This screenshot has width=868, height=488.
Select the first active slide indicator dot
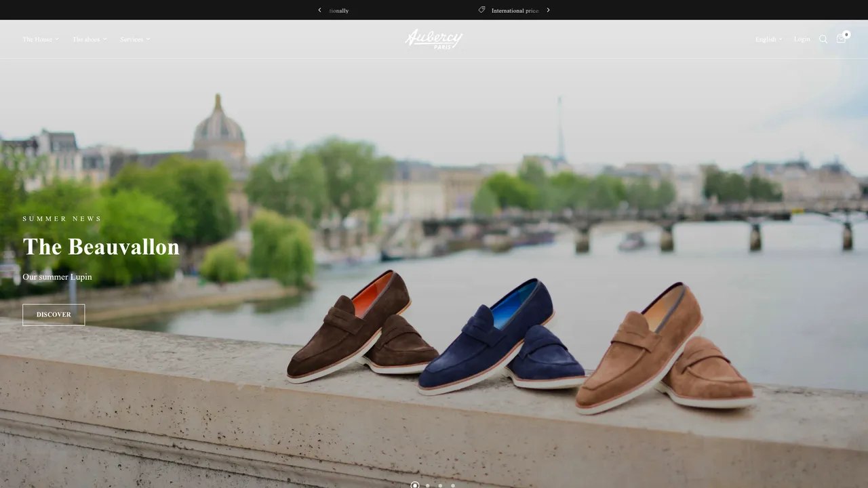[415, 485]
